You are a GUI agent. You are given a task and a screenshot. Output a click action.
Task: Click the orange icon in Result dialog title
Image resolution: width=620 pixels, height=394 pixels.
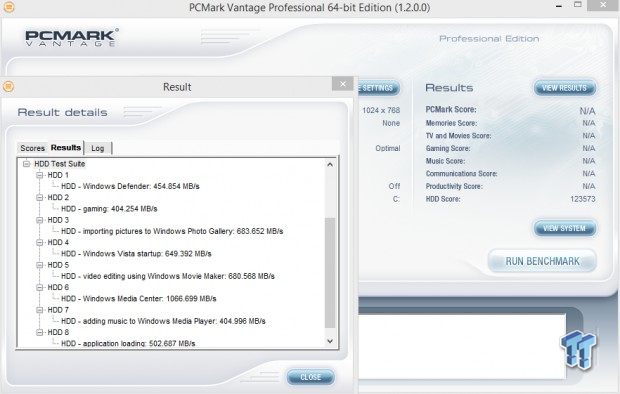click(x=8, y=86)
